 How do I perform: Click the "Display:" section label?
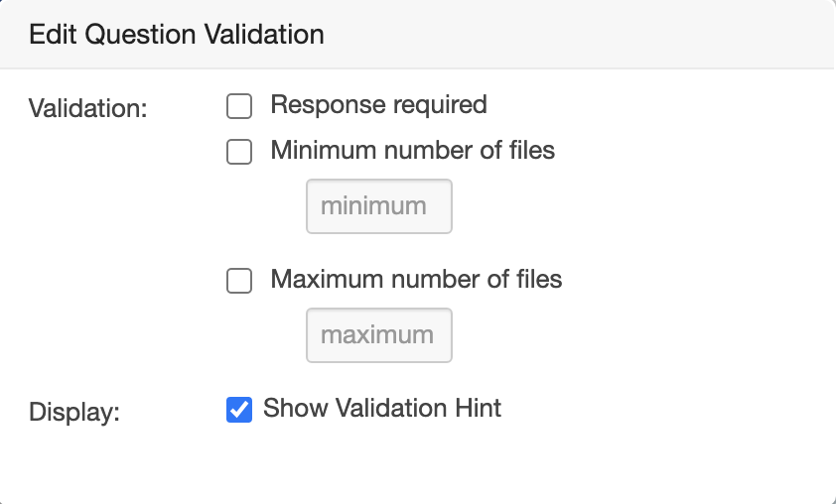pos(74,412)
